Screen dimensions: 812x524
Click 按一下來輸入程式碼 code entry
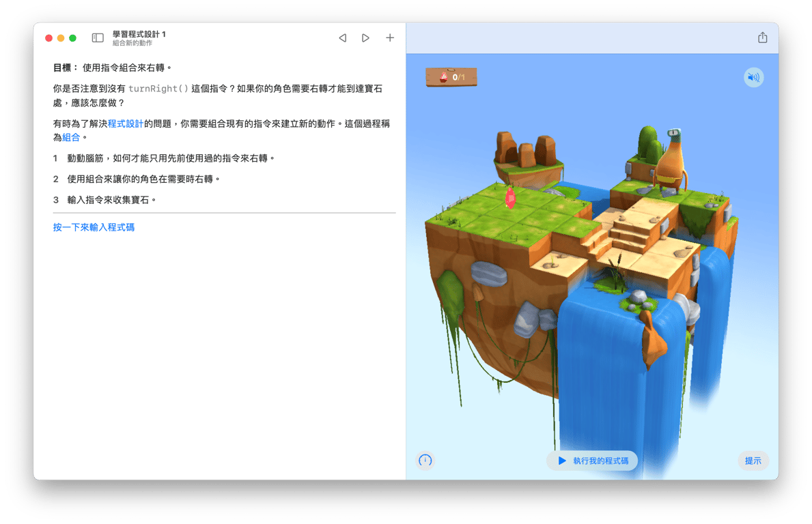point(94,227)
